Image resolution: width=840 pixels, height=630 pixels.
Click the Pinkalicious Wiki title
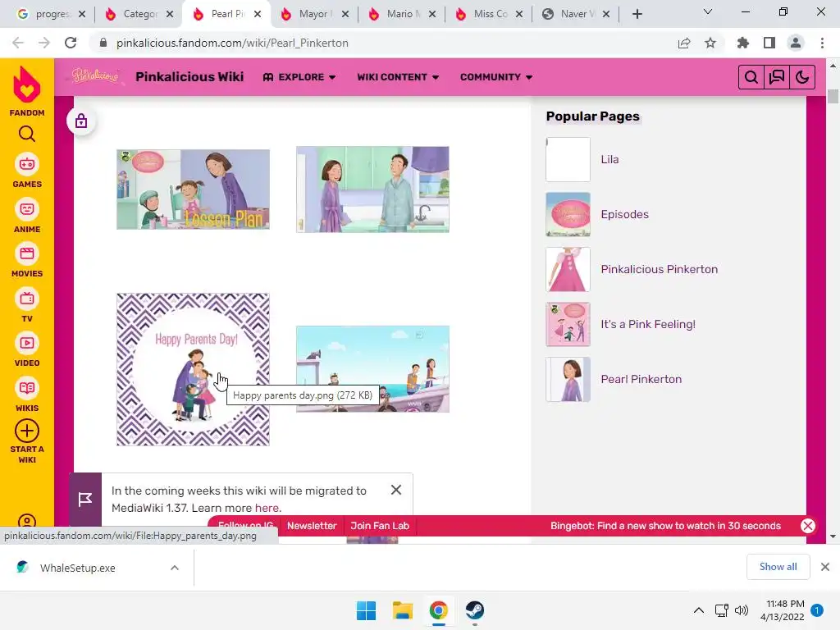pos(189,76)
